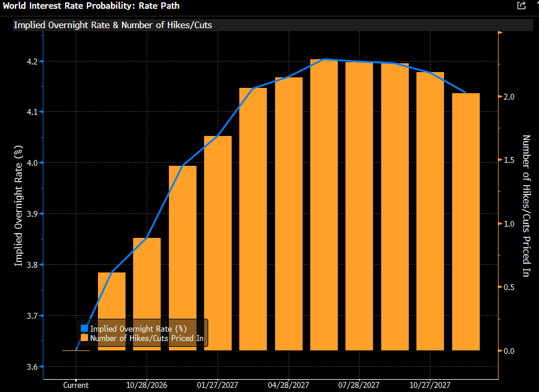Select the Implied Overnight Rate (%) legend label
Viewport: 539px width, 392px height.
tap(138, 329)
